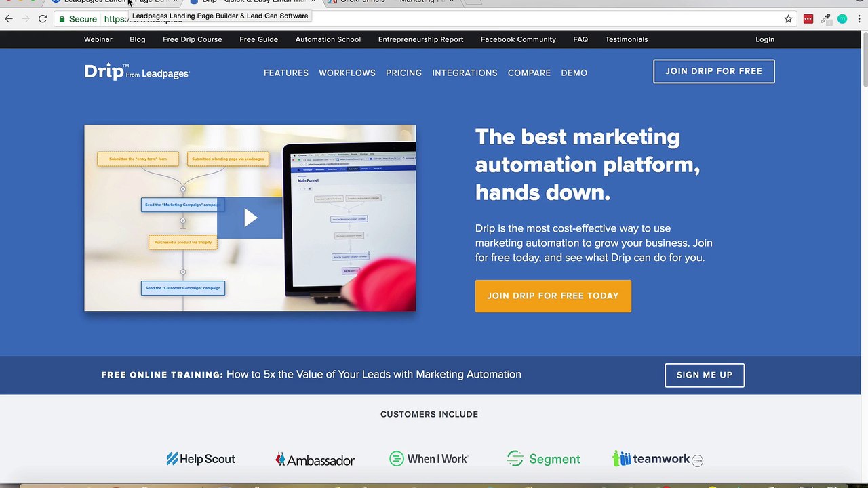Image resolution: width=868 pixels, height=488 pixels.
Task: Read the Testimonials link
Action: (627, 39)
